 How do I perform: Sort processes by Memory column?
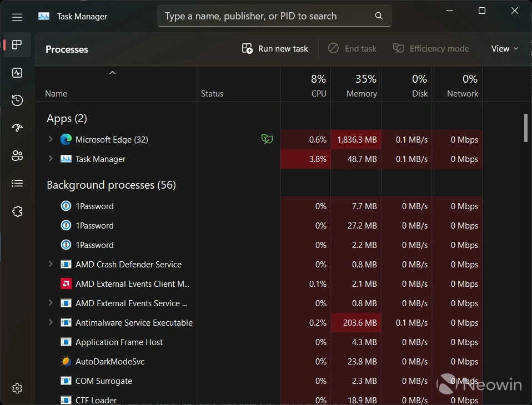click(356, 85)
